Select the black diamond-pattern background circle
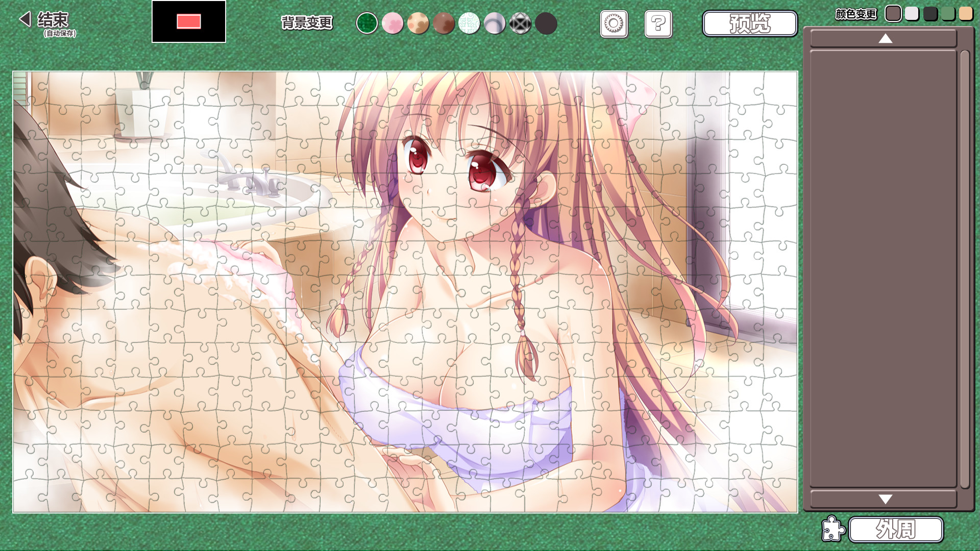980x551 pixels. coord(520,23)
